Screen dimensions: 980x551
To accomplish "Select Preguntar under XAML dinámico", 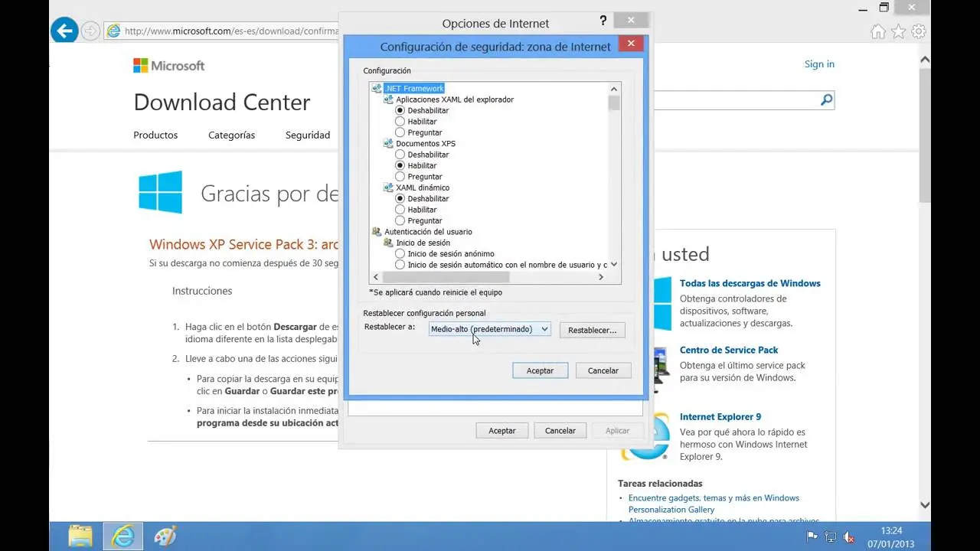I will tap(400, 220).
